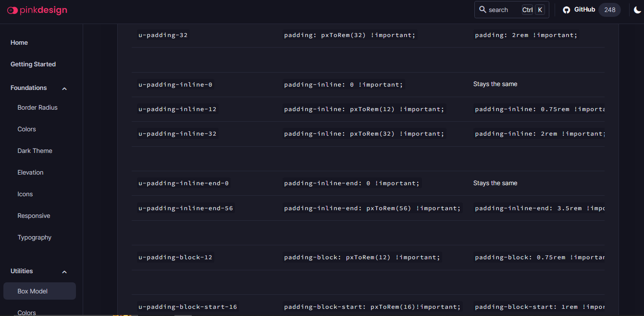The width and height of the screenshot is (644, 316).
Task: Click the u-padding-inline-0 class name
Action: 175,85
